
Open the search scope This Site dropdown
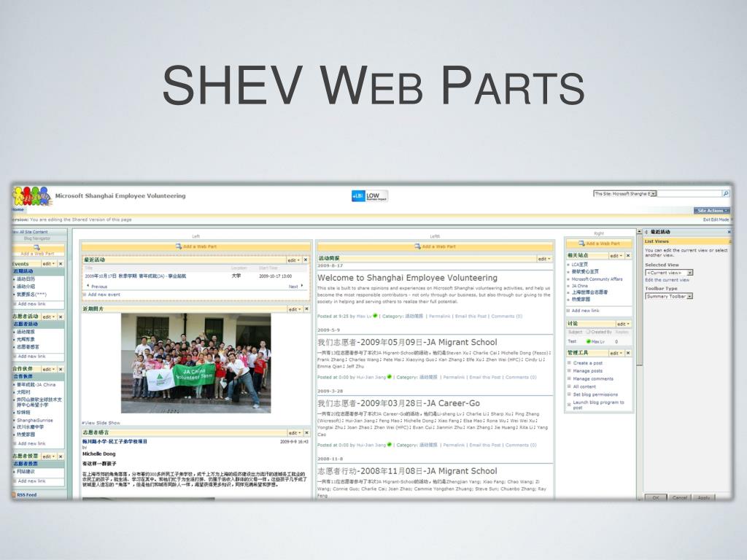point(625,194)
